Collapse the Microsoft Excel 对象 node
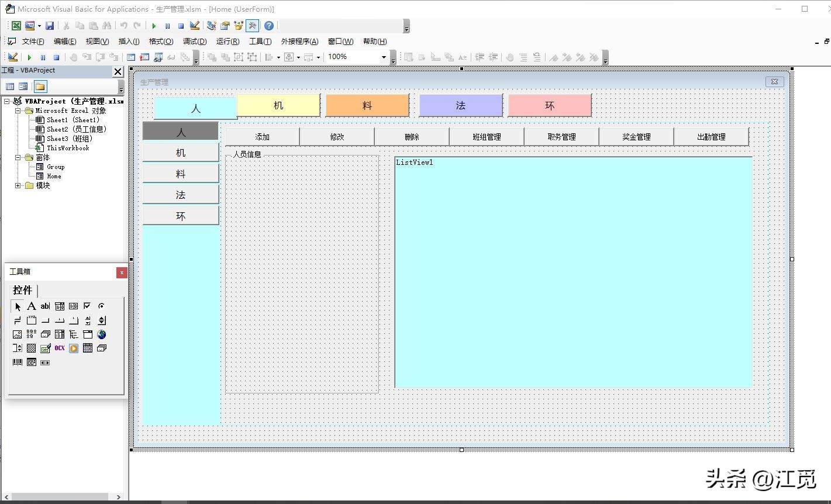 pyautogui.click(x=19, y=111)
